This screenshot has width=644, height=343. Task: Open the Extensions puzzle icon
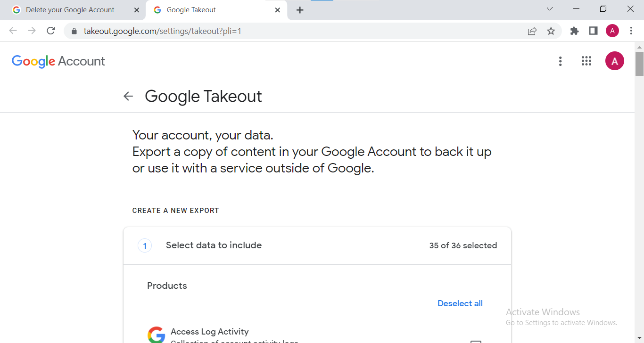click(x=574, y=31)
